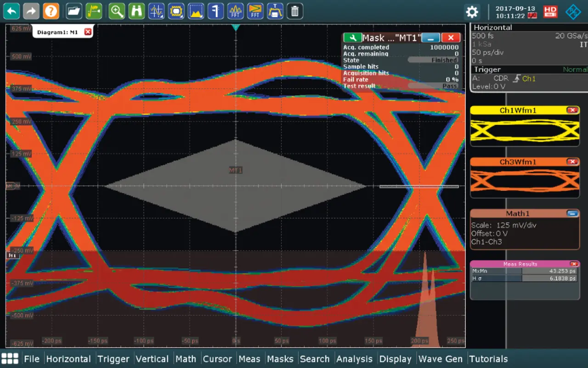Image resolution: width=588 pixels, height=368 pixels.
Task: Activate the binoculars search tool
Action: (x=136, y=11)
